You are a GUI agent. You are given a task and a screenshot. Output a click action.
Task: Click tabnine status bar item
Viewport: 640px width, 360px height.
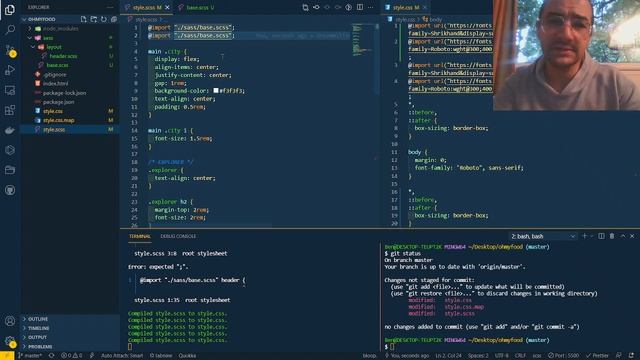(161, 356)
